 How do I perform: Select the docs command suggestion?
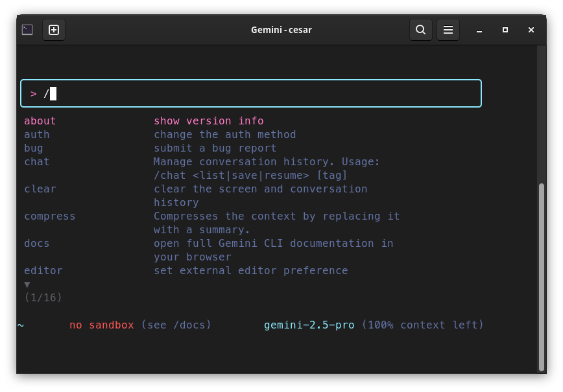[36, 244]
